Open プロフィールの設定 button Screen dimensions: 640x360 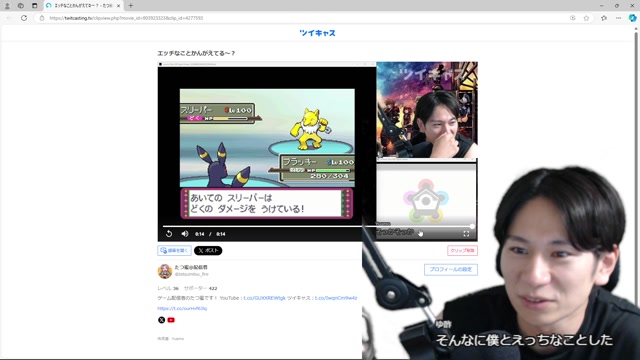tap(451, 269)
